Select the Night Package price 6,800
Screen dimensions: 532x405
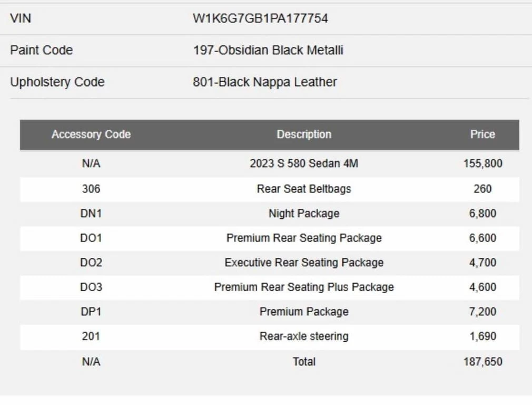(x=482, y=214)
